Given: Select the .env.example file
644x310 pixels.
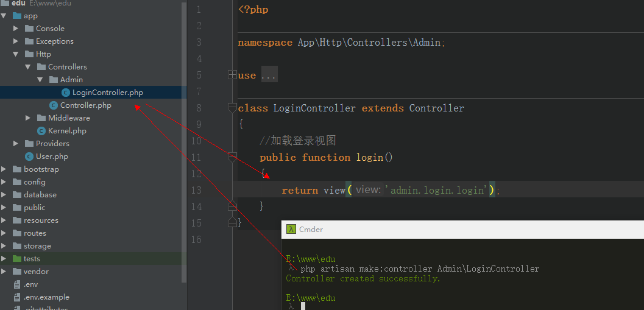Looking at the screenshot, I should (46, 297).
